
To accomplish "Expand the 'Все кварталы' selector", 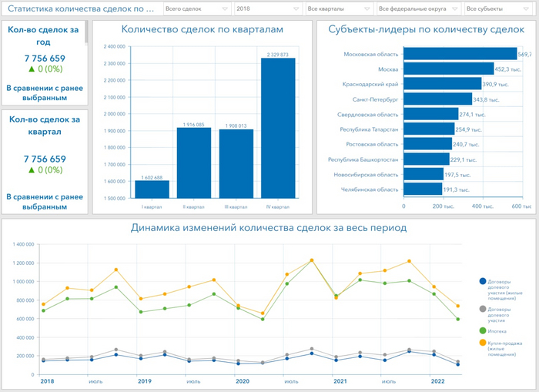I will [x=340, y=8].
